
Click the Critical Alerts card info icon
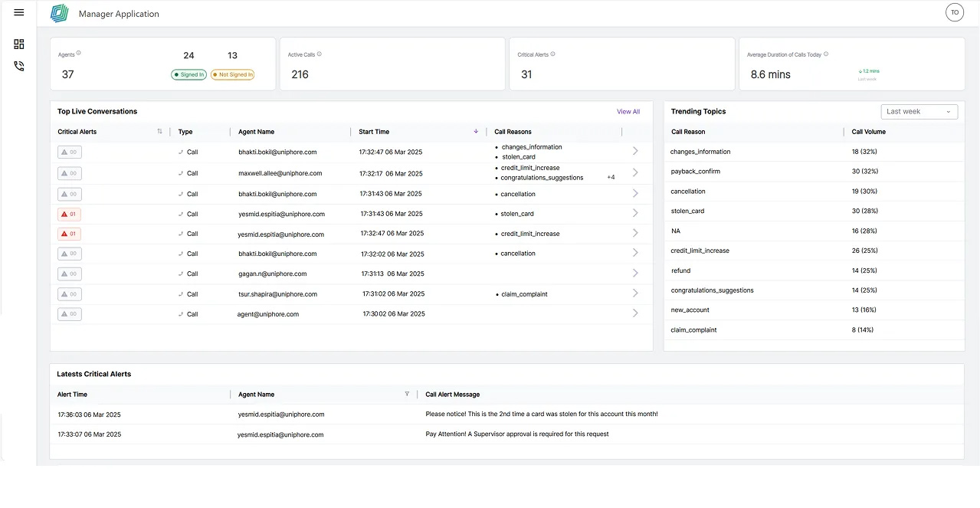coord(552,54)
